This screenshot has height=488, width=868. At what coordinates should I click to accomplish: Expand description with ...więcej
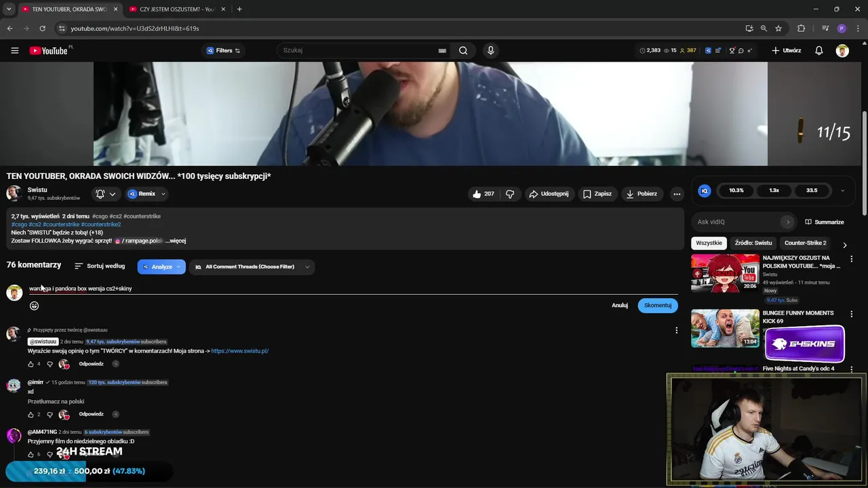pyautogui.click(x=176, y=241)
